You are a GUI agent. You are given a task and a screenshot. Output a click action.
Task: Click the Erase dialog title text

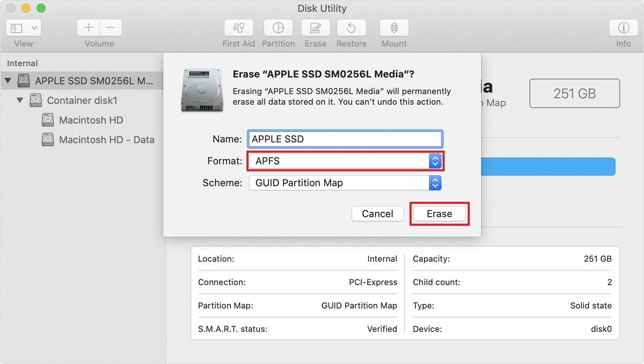323,74
